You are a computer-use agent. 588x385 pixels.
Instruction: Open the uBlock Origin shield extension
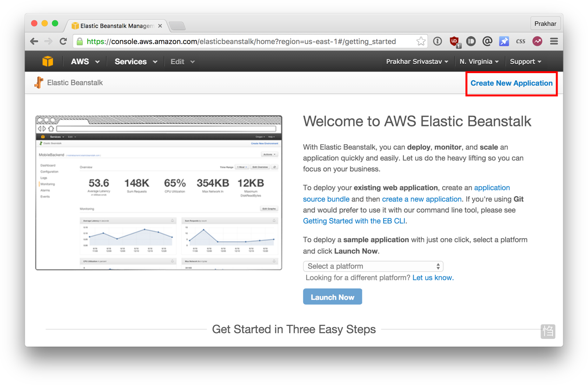pos(455,42)
